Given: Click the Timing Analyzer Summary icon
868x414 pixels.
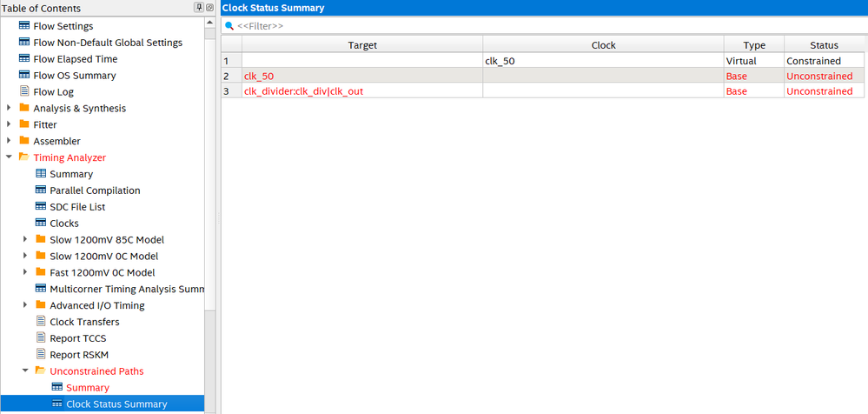Looking at the screenshot, I should 41,174.
